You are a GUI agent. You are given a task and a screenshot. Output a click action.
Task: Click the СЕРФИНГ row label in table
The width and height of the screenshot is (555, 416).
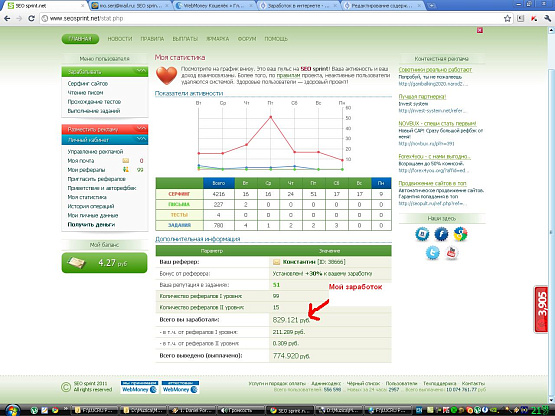click(x=179, y=194)
